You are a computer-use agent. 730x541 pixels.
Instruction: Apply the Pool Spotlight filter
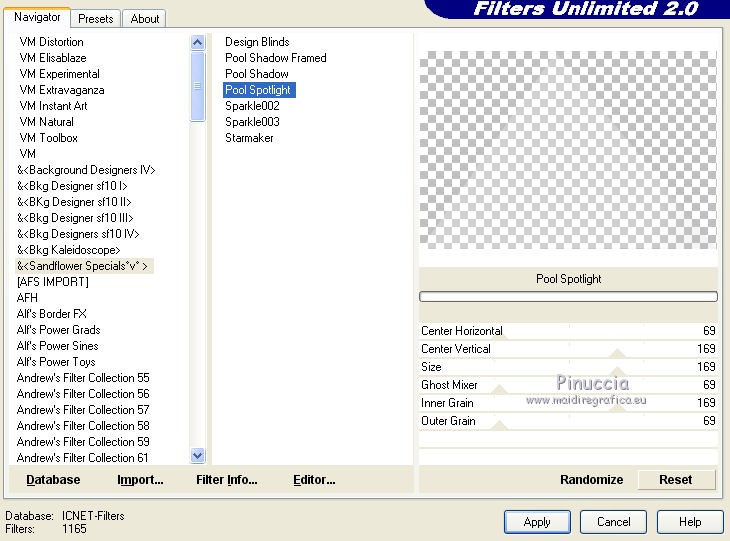[x=537, y=522]
